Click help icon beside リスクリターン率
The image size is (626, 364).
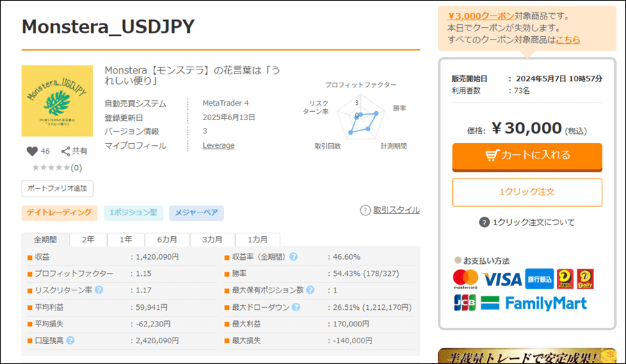pos(99,290)
